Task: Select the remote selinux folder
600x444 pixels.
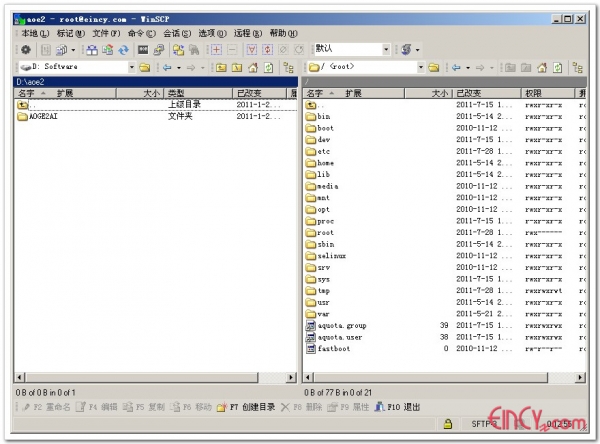Action: tap(326, 256)
